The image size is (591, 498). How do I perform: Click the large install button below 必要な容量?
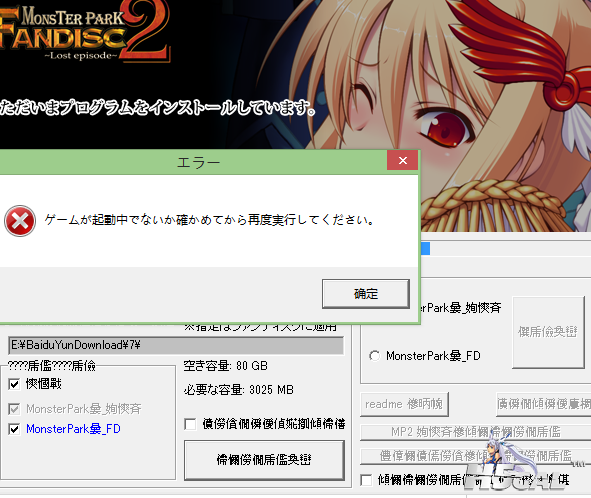point(264,460)
